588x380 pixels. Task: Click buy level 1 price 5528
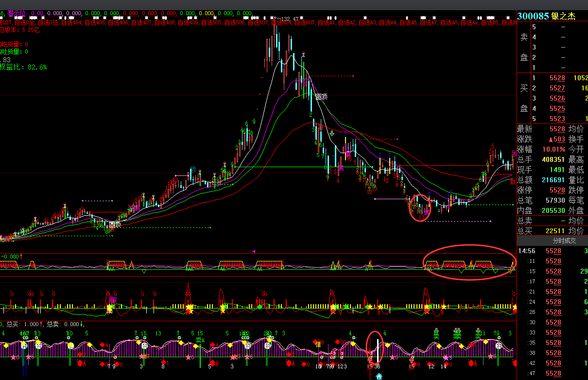point(557,78)
